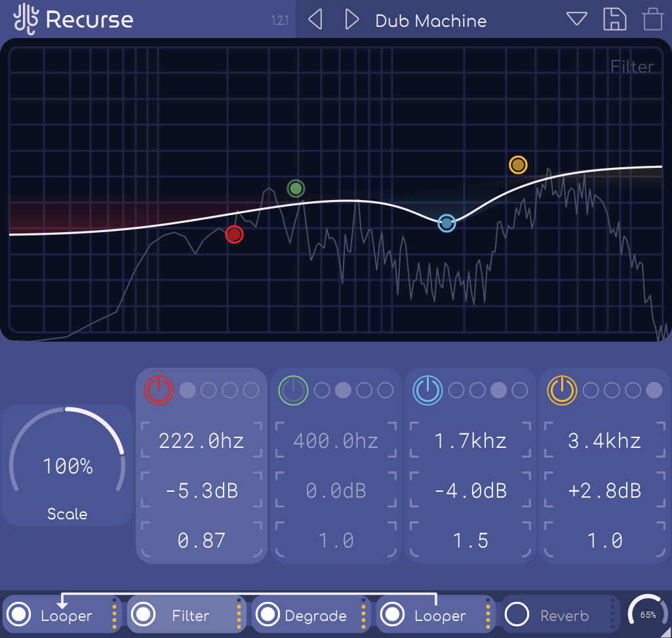Go to the next preset arrow

tap(351, 20)
